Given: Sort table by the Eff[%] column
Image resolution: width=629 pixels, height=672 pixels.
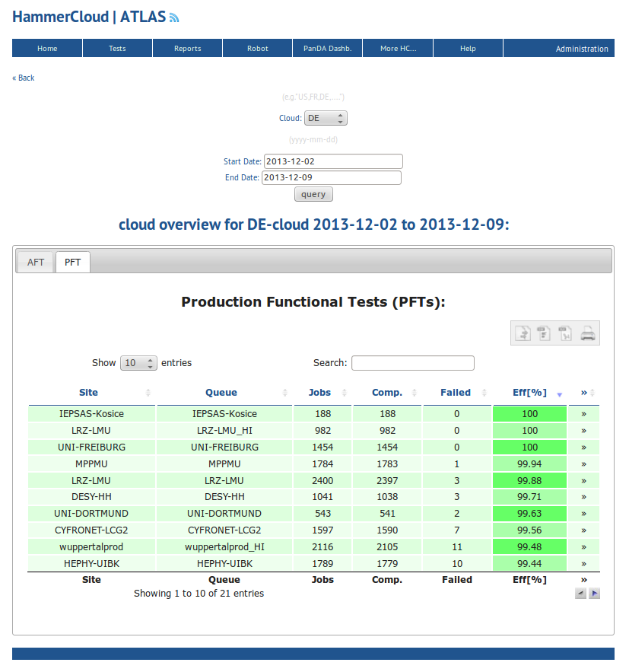Looking at the screenshot, I should point(529,393).
